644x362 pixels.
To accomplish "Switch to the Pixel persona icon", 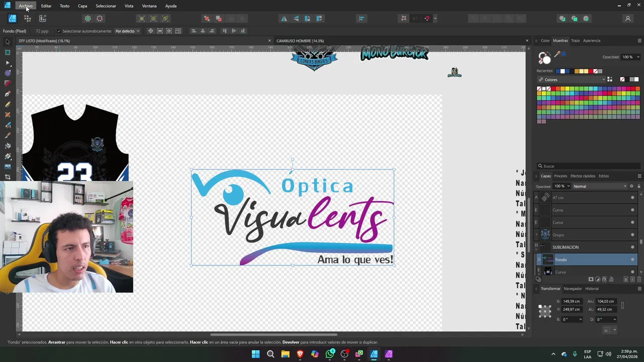I will click(x=27, y=19).
